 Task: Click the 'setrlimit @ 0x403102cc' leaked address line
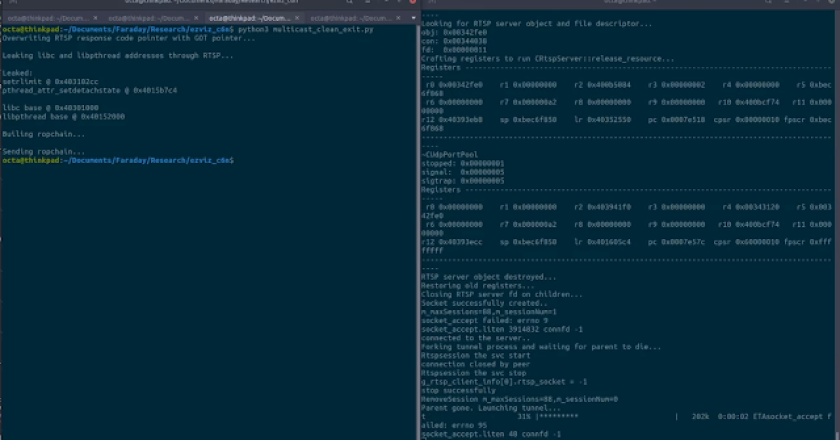tap(51, 82)
